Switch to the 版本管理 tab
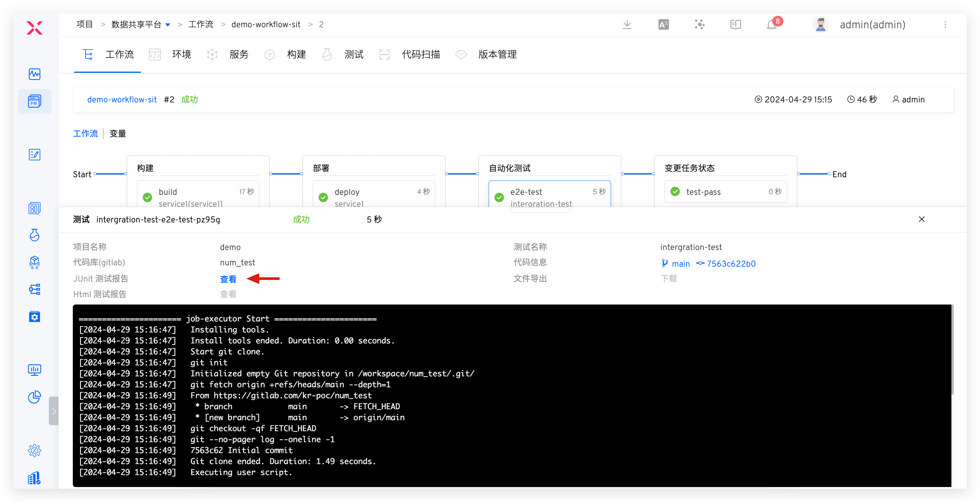 (x=485, y=55)
